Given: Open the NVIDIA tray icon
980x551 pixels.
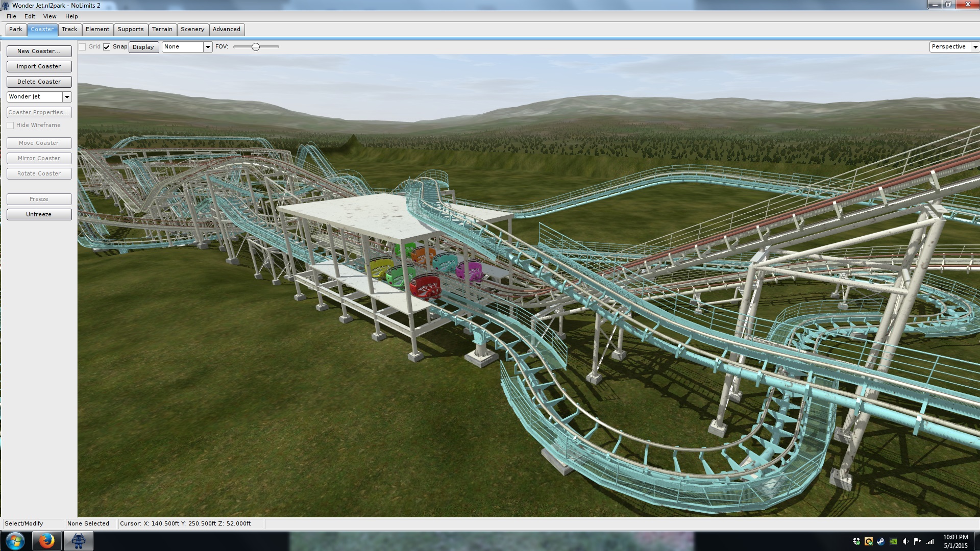Looking at the screenshot, I should (893, 541).
